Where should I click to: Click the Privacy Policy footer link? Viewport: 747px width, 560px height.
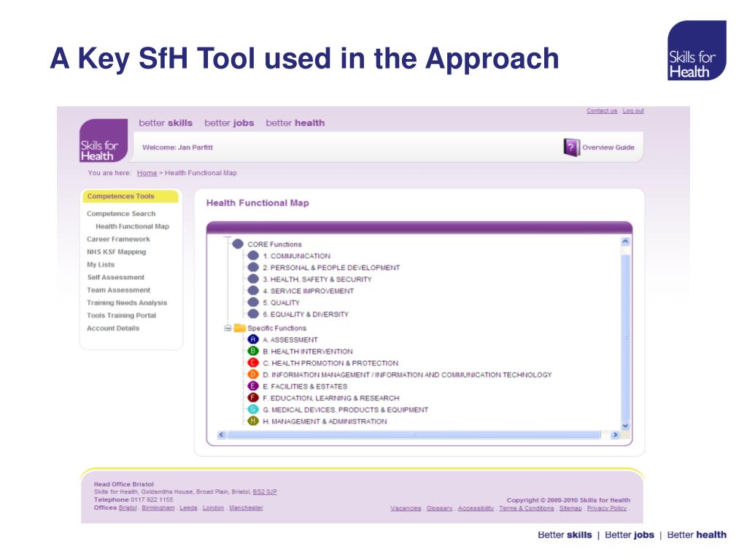click(x=607, y=508)
